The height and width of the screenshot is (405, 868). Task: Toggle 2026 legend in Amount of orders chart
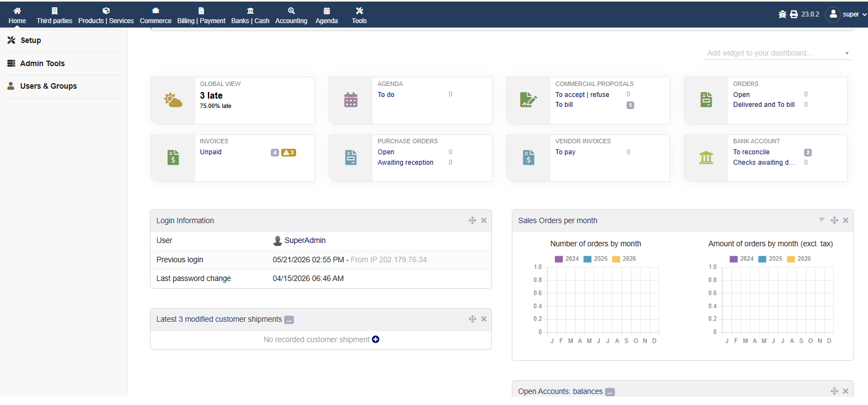click(799, 259)
